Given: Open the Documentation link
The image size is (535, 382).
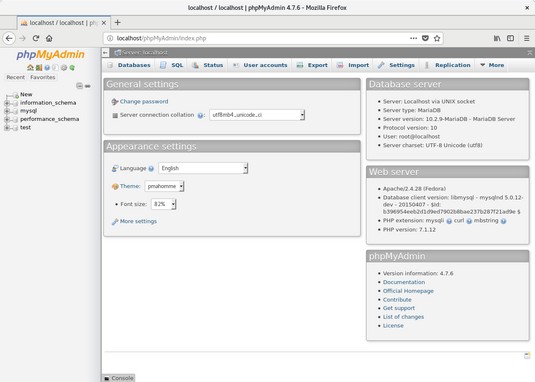Looking at the screenshot, I should [x=404, y=282].
